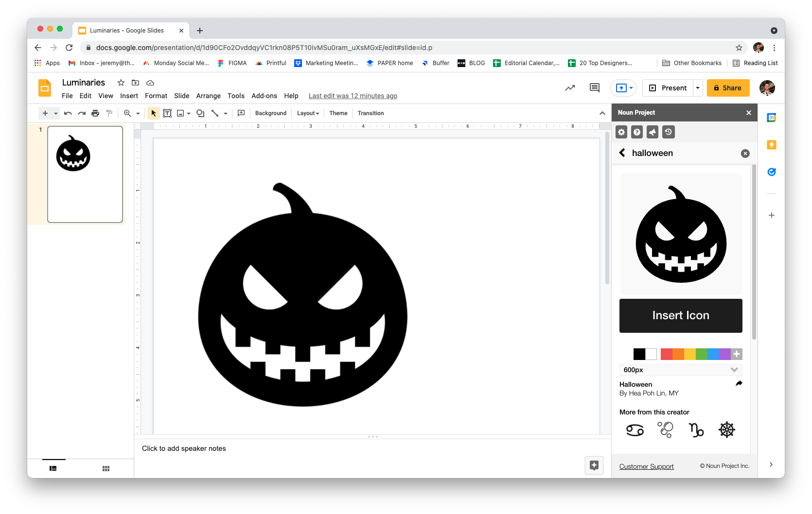Open Noun Project settings gear icon
Image resolution: width=812 pixels, height=514 pixels.
[x=621, y=132]
